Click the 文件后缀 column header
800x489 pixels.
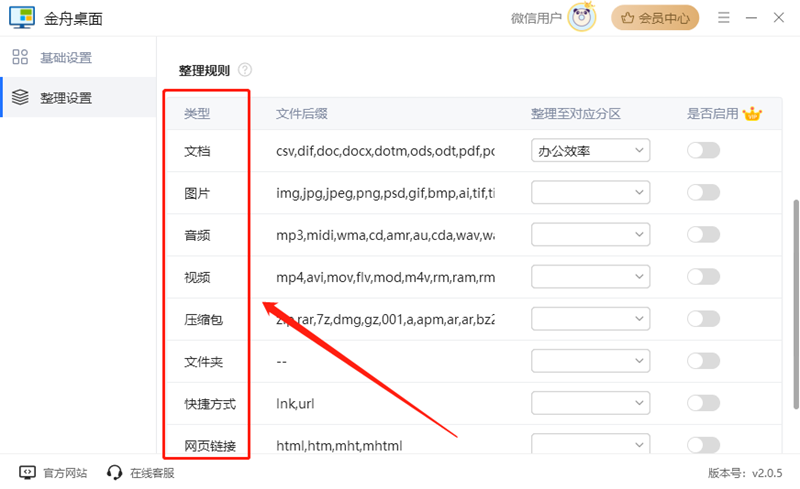tap(302, 114)
